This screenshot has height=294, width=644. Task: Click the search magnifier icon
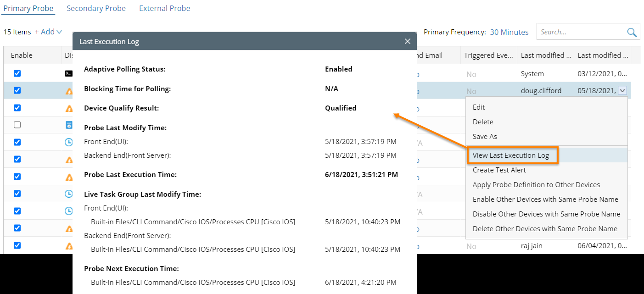(x=632, y=32)
